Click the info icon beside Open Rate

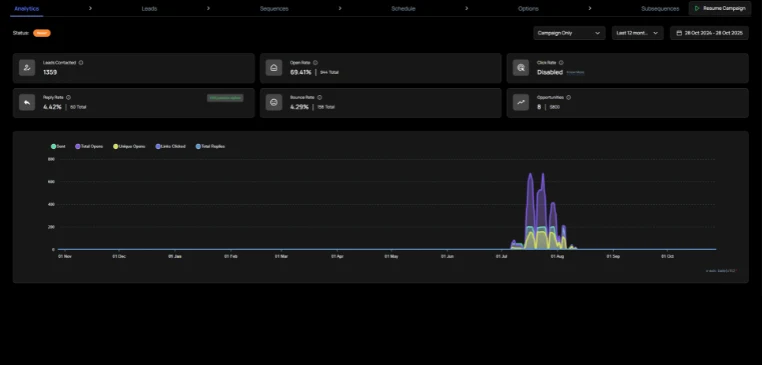(x=315, y=63)
